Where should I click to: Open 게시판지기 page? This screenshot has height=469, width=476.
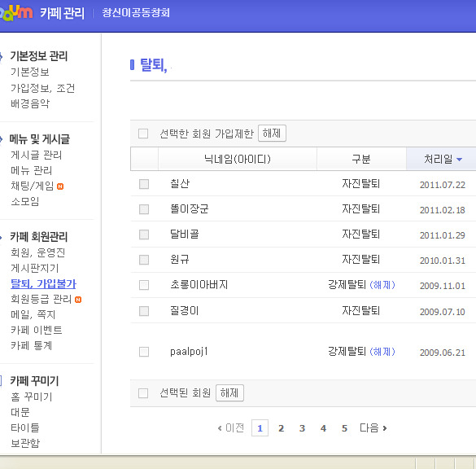(35, 268)
